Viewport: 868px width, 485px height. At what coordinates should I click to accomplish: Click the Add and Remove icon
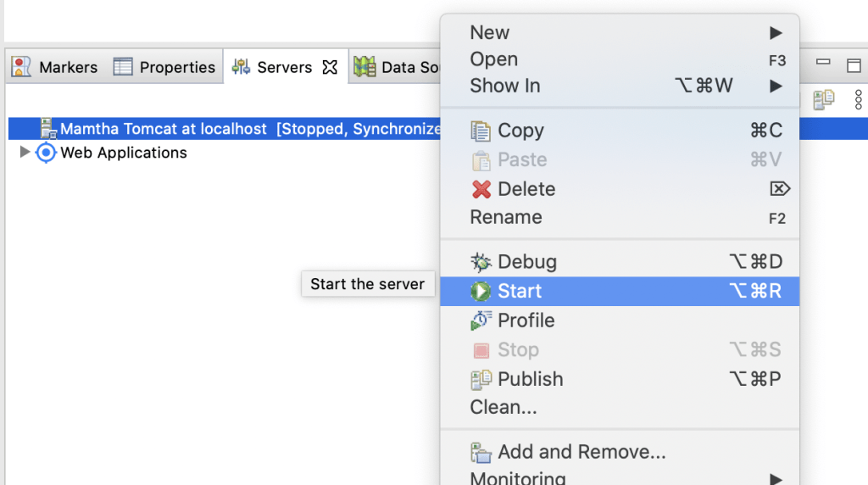481,453
